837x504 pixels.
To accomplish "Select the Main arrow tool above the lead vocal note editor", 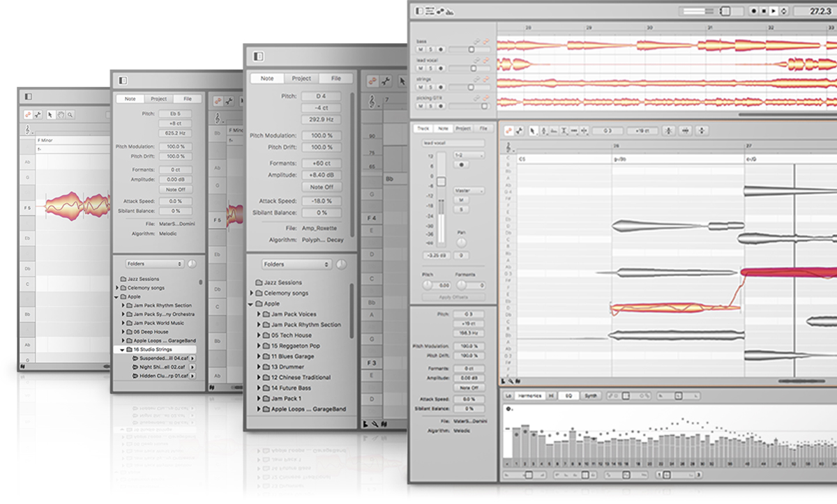I will coord(534,130).
